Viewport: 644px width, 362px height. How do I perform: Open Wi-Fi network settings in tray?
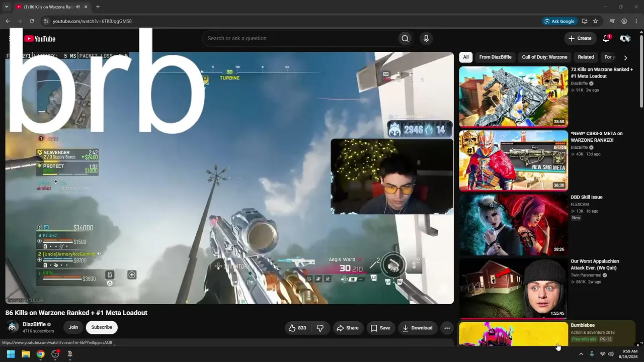point(603,354)
